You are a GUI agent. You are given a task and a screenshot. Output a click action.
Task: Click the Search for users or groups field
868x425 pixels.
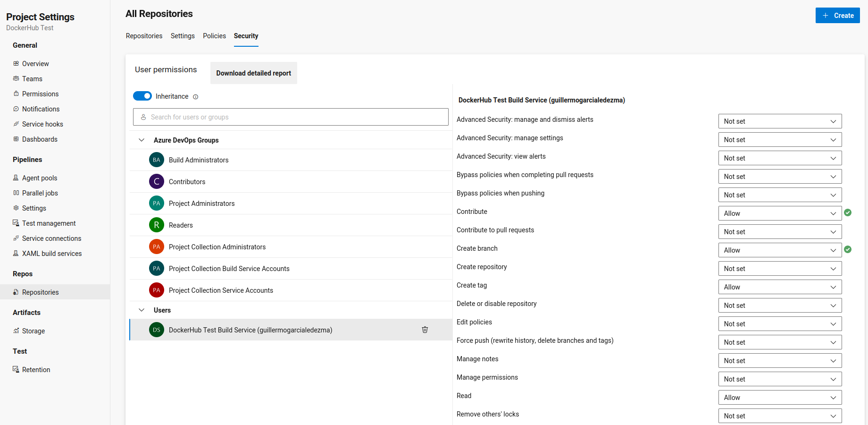click(x=291, y=117)
